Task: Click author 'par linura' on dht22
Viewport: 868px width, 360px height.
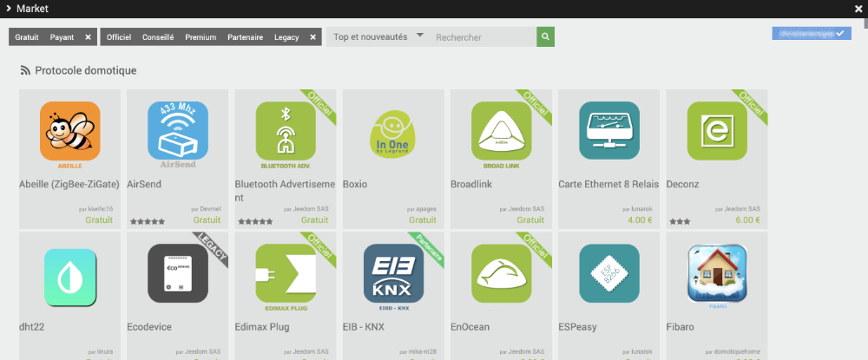Action: (101, 351)
